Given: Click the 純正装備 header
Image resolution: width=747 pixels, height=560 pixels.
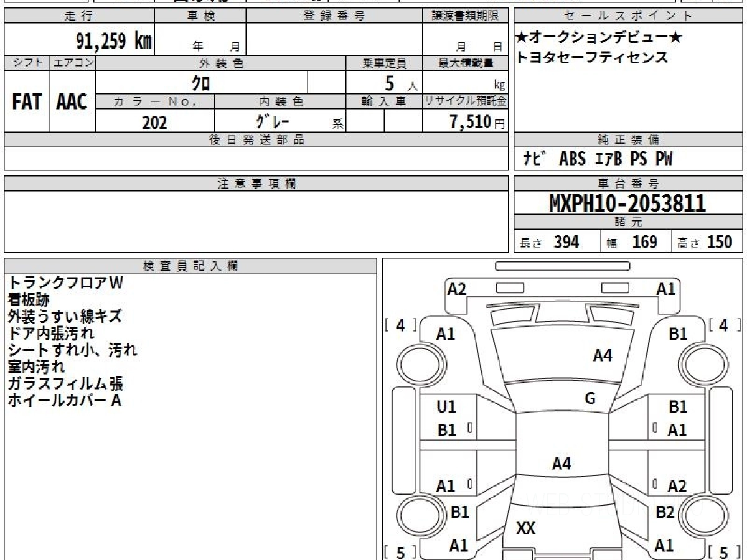Looking at the screenshot, I should point(628,140).
